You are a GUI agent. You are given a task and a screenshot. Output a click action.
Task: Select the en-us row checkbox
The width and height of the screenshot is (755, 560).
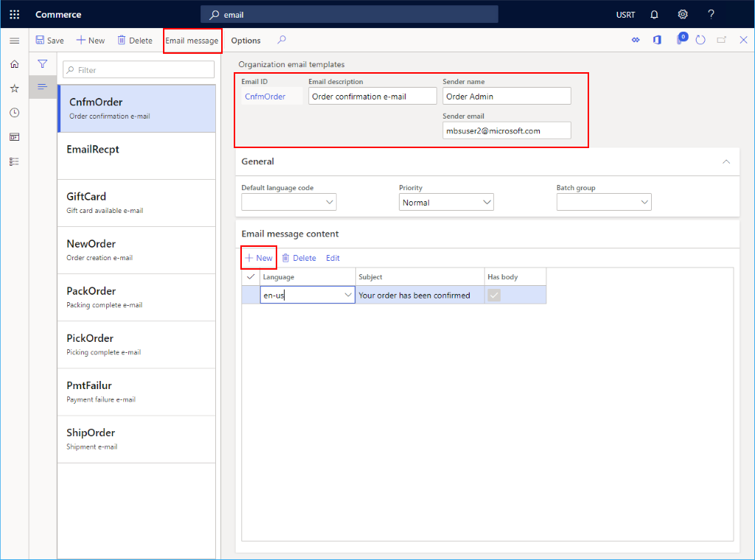251,294
